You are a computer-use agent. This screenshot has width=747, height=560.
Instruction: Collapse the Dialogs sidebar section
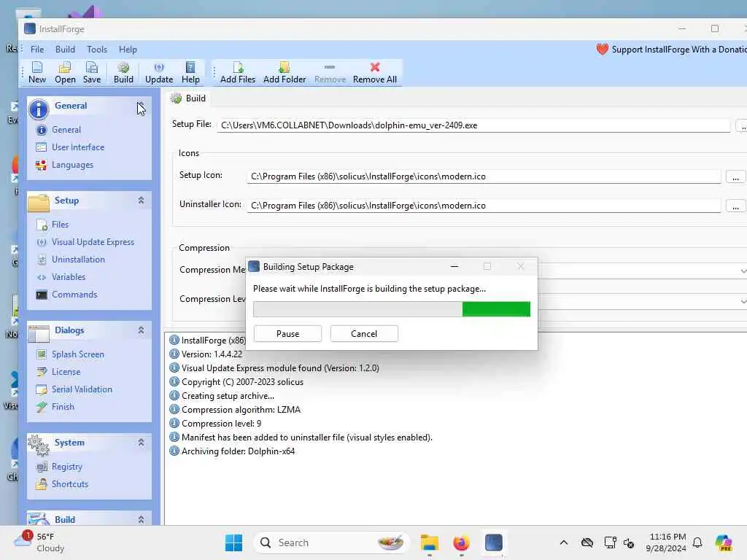(141, 330)
